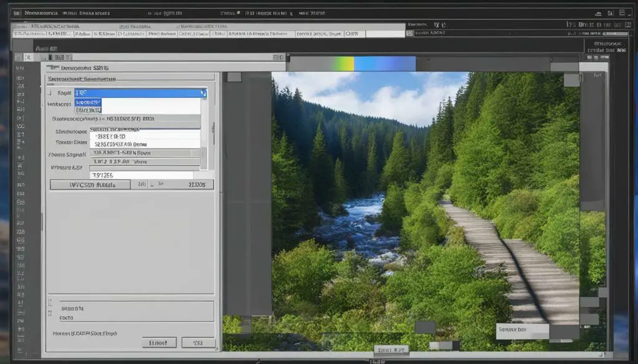Click the eject-shaped icon in the top-right corner

coord(598,14)
